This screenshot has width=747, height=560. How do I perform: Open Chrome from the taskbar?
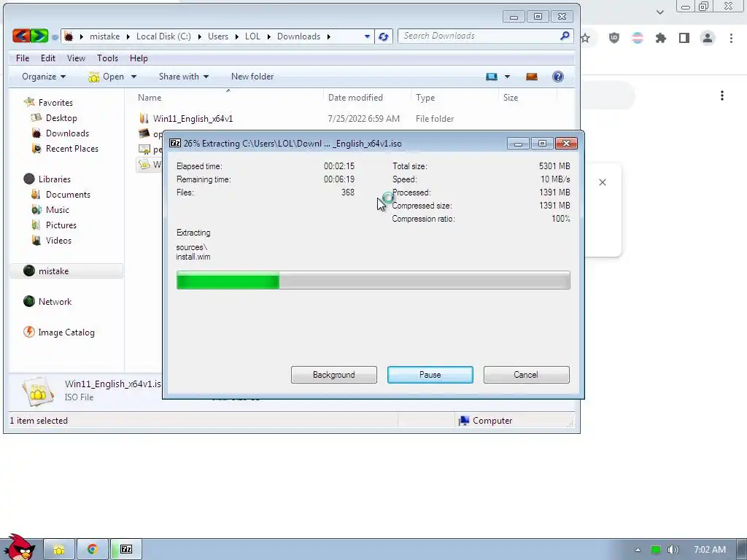click(x=92, y=550)
